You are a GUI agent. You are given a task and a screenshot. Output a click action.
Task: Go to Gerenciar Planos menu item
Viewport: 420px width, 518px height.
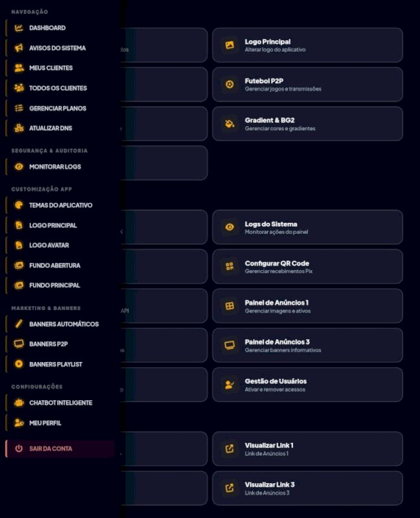coord(57,108)
